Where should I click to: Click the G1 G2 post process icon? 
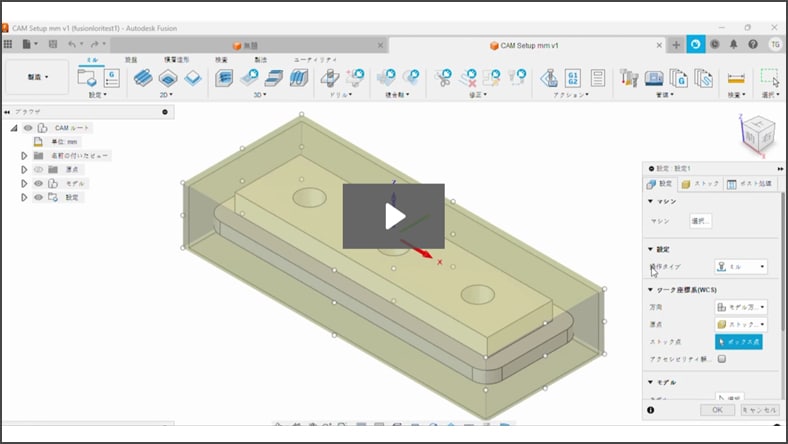573,78
